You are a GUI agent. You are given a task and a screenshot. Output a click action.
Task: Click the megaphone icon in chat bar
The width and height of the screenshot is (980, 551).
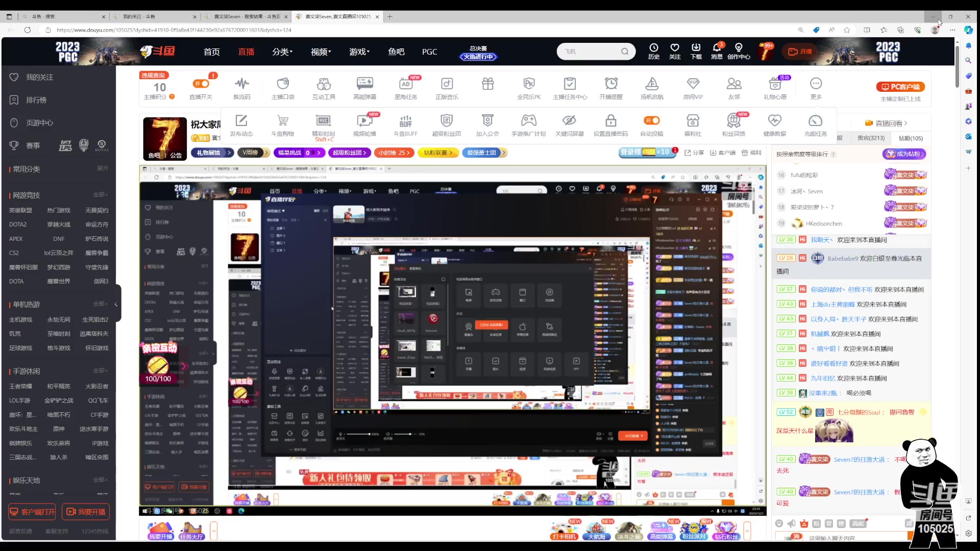pyautogui.click(x=791, y=523)
